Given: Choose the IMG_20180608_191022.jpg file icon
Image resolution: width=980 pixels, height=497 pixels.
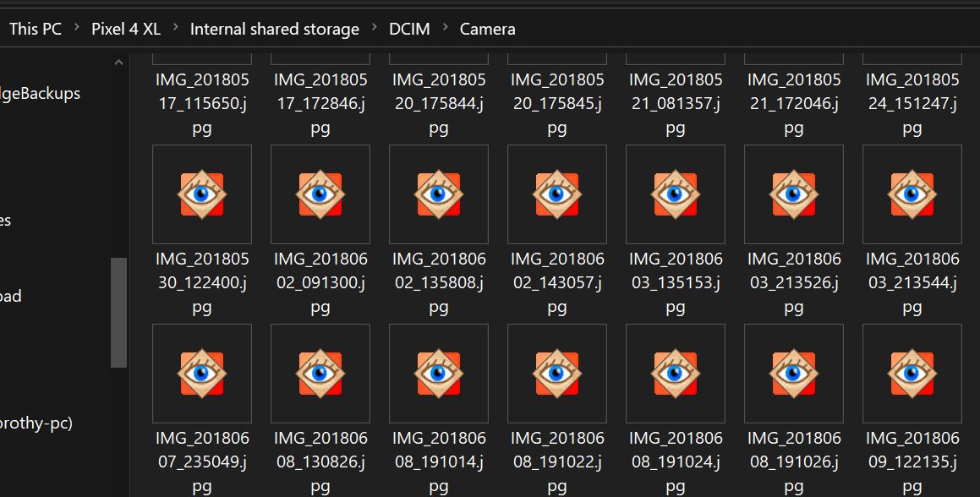Looking at the screenshot, I should pos(557,374).
